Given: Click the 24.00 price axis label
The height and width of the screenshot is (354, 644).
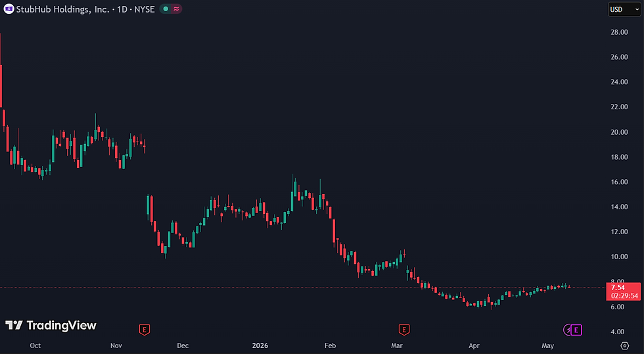Looking at the screenshot, I should click(619, 82).
